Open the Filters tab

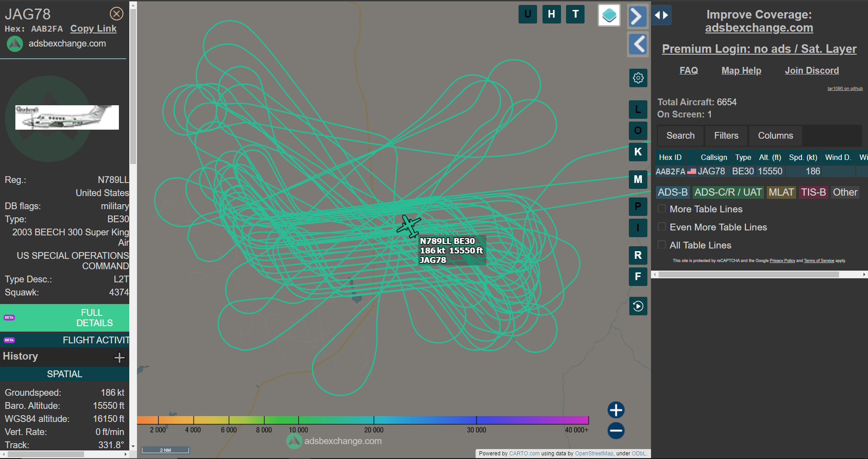(x=726, y=136)
